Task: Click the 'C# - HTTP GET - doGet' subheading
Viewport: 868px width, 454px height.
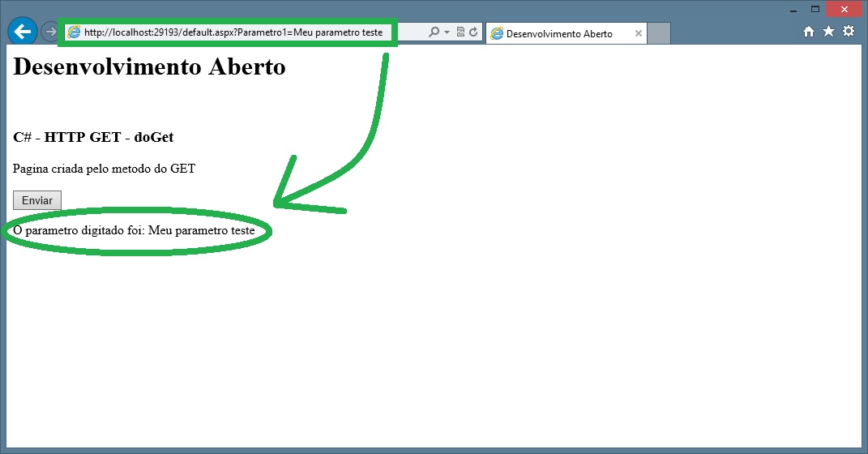Action: click(94, 137)
